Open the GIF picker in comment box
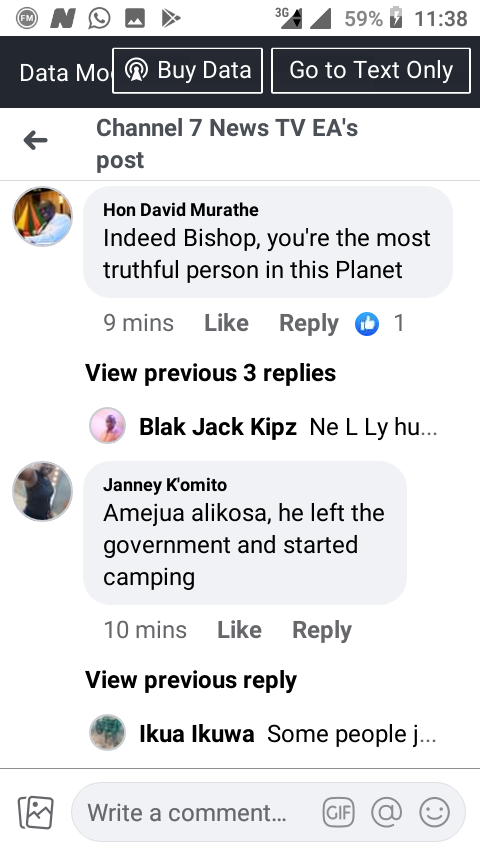480x854 pixels. pyautogui.click(x=338, y=813)
